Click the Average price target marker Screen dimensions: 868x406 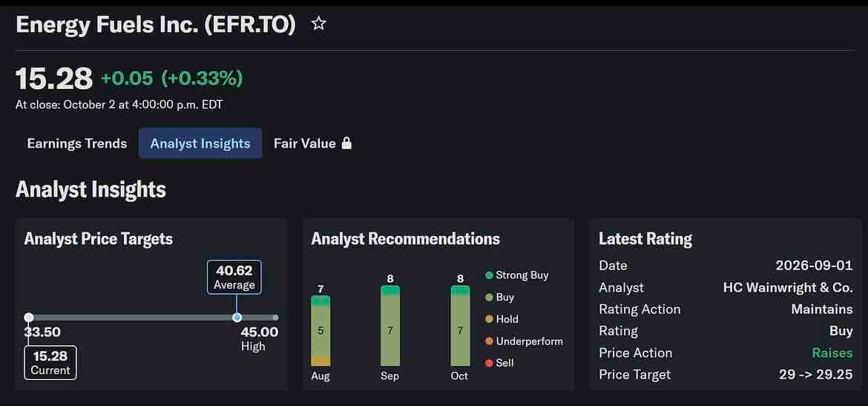237,318
